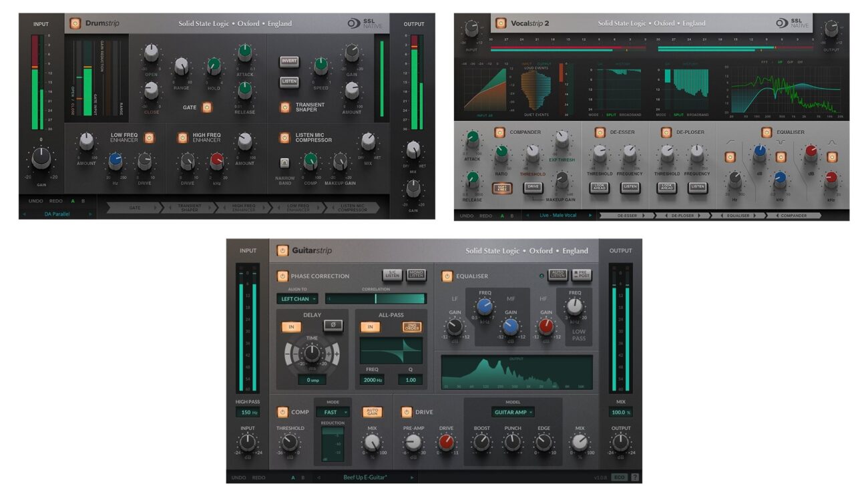Bypass Guitarstrip Comp power icon
The width and height of the screenshot is (868, 500).
282,412
